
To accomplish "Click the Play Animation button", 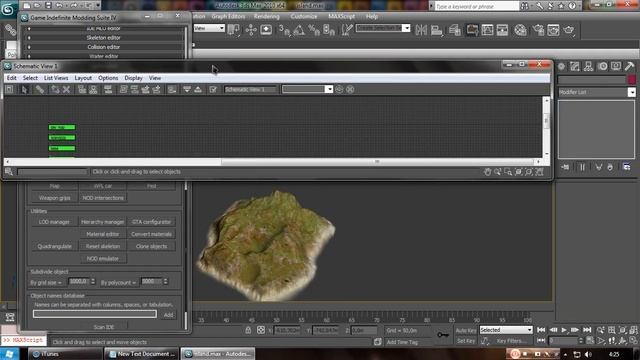I will (x=564, y=330).
